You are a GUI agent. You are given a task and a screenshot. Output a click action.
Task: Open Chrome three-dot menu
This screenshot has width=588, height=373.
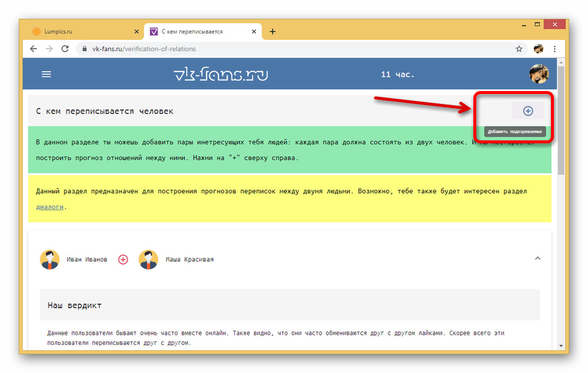click(x=554, y=49)
